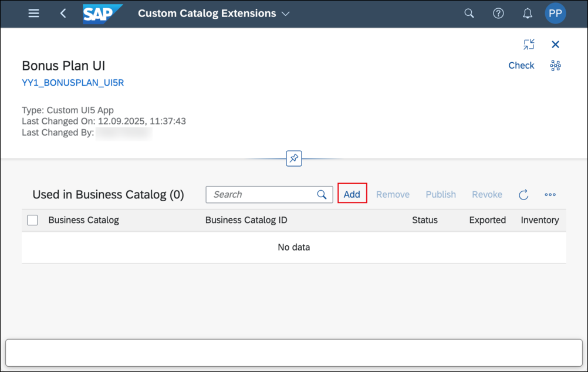Screen dimensions: 588x372
Task: Refresh the business catalog table
Action: (523, 195)
